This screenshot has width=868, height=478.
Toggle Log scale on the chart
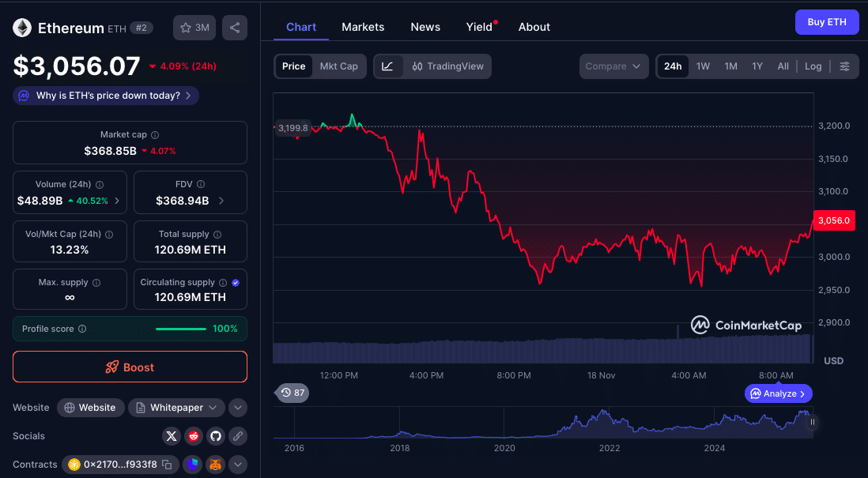(x=813, y=66)
